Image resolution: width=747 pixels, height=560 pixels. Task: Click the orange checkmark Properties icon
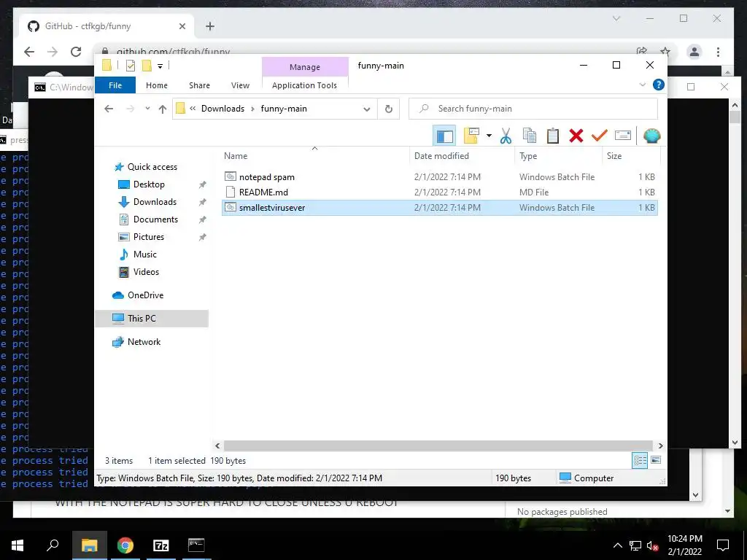(x=600, y=136)
